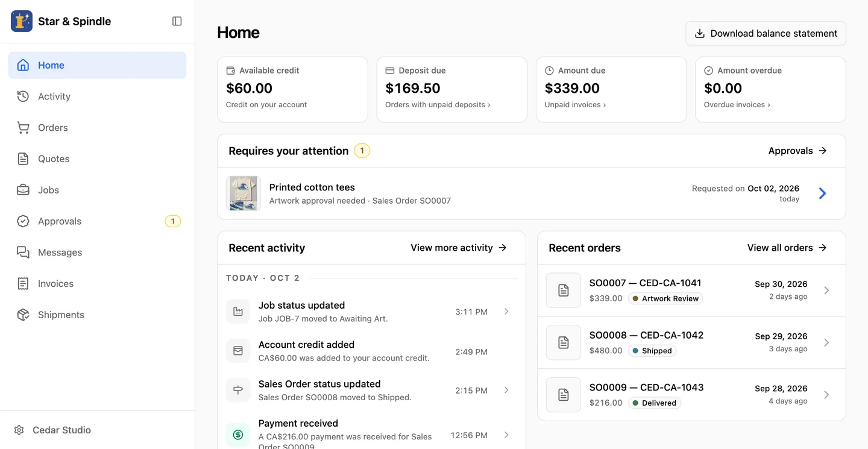Click the check-circle icon beside Amount overdue

click(x=708, y=71)
